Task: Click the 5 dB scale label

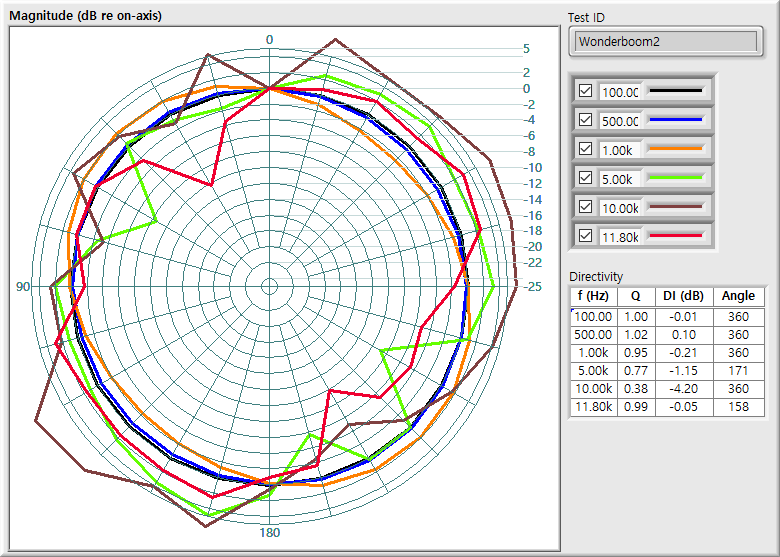Action: pyautogui.click(x=526, y=49)
